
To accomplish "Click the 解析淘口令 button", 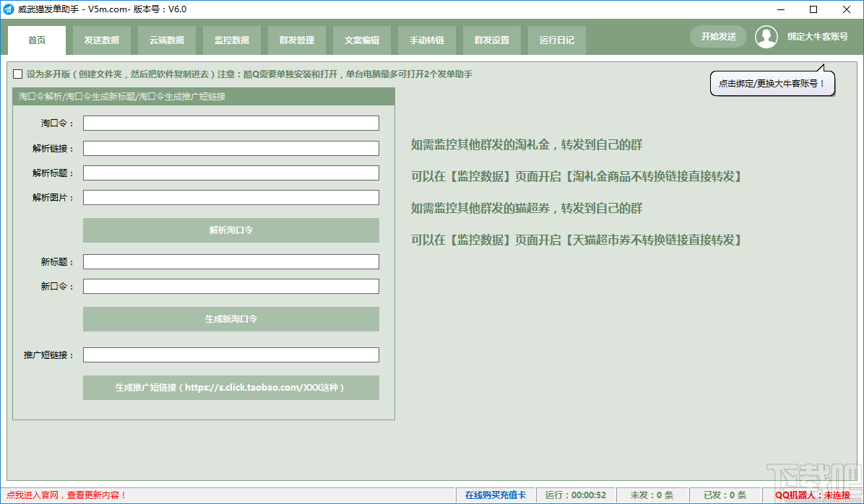I will (x=231, y=230).
